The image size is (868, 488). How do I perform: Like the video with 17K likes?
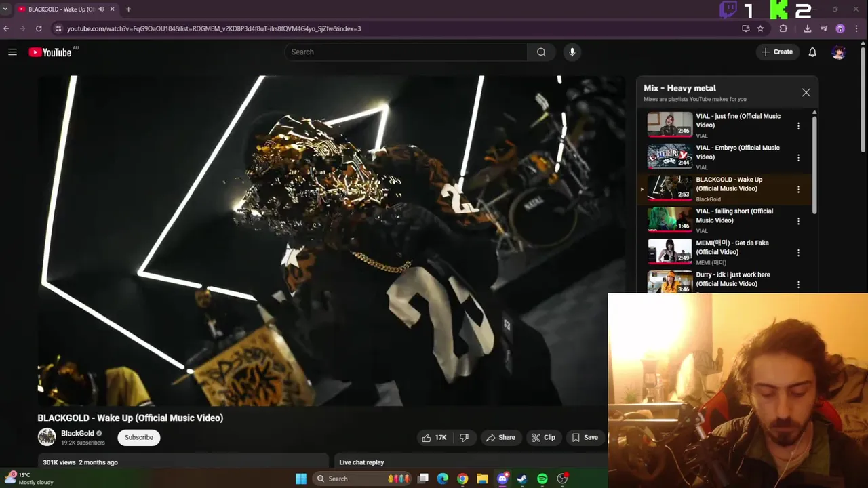[434, 438]
